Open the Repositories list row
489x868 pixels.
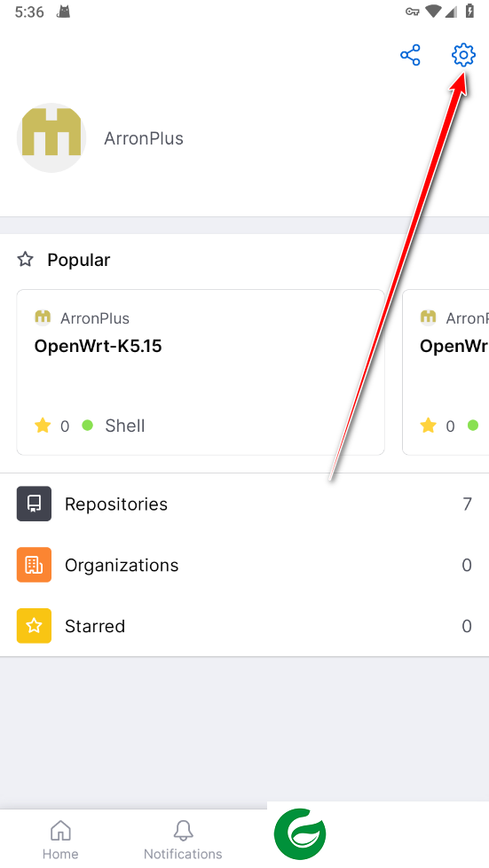(244, 504)
